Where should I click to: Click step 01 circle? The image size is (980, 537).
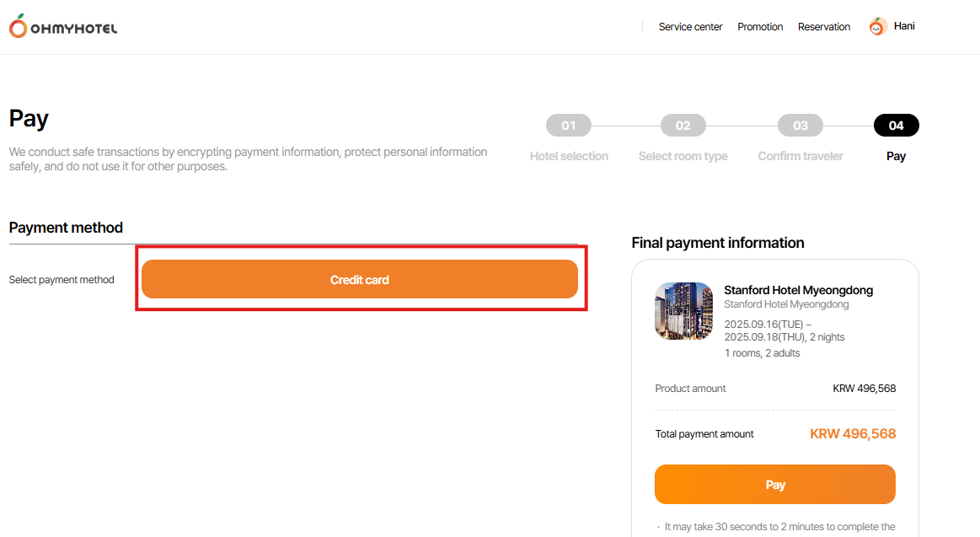569,126
